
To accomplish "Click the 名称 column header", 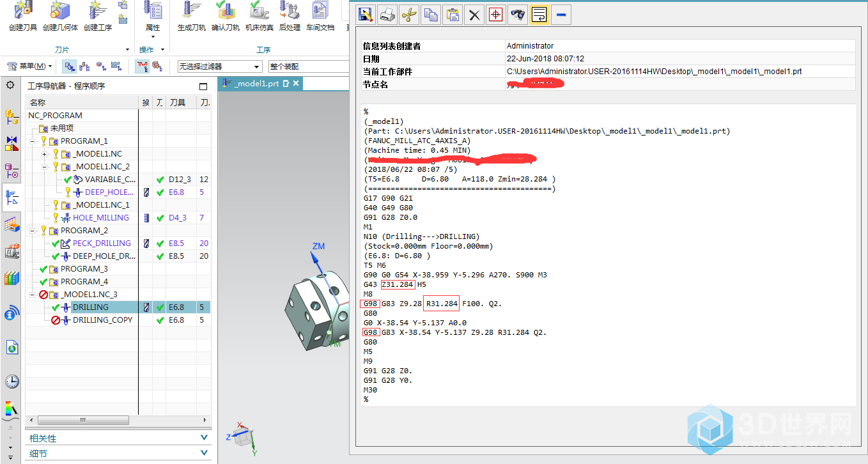I will pyautogui.click(x=82, y=102).
